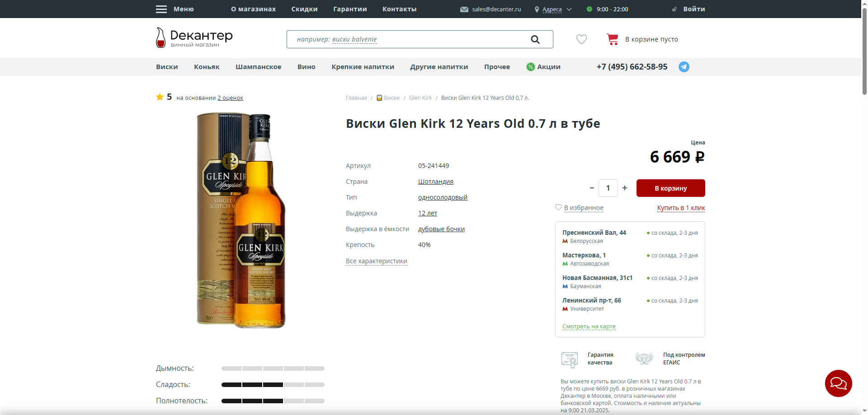Decrease quantity with minus button
This screenshot has width=868, height=415.
pos(592,188)
